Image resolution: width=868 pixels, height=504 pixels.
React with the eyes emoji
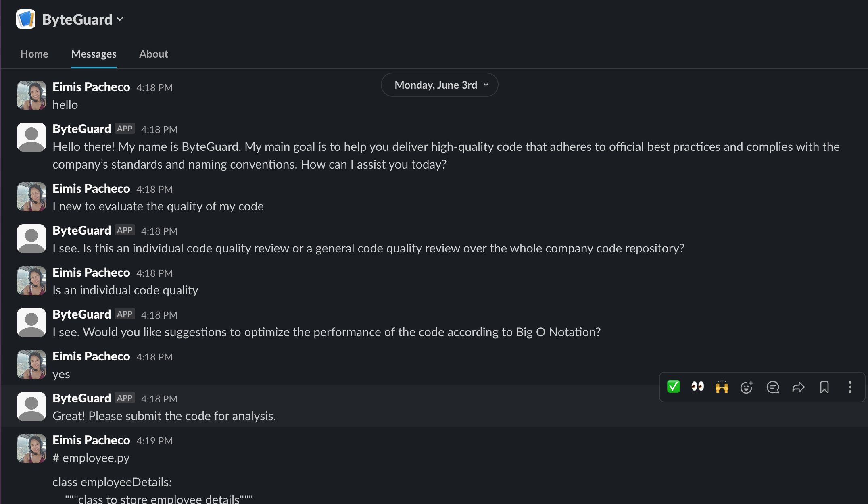point(697,387)
